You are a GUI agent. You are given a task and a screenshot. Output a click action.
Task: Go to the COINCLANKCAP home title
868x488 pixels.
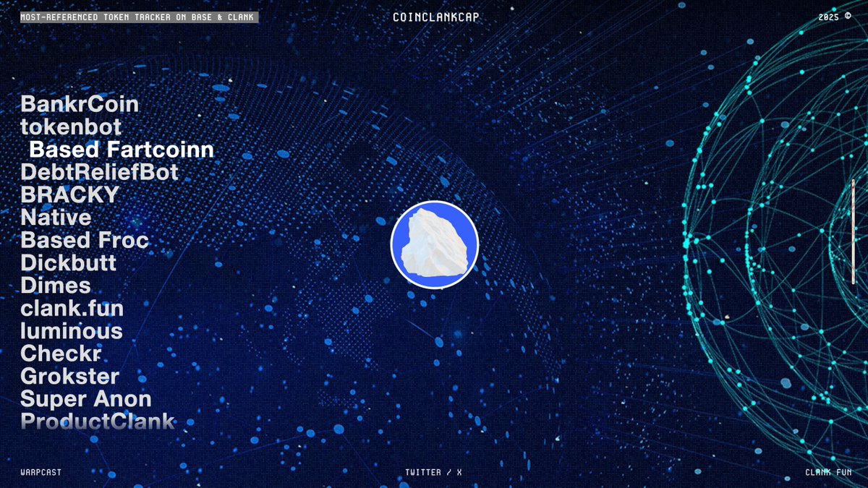click(435, 17)
